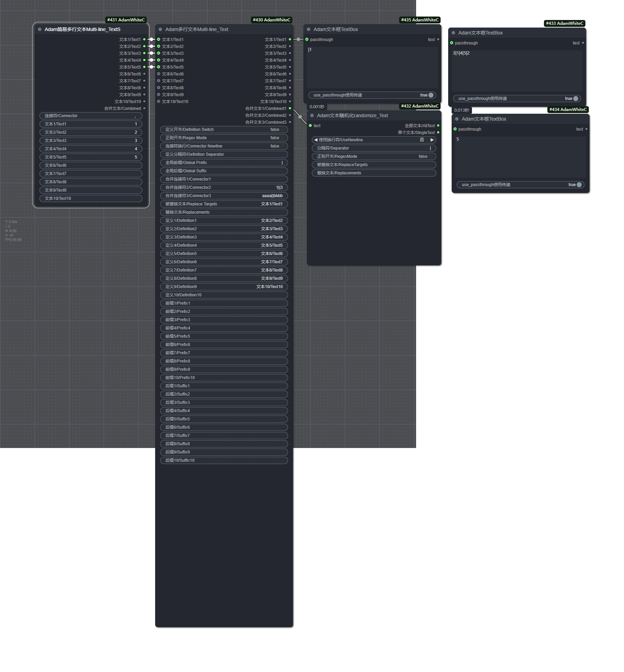Edit 前缀10/Prefix10 field
The height and width of the screenshot is (672, 624).
(x=224, y=378)
